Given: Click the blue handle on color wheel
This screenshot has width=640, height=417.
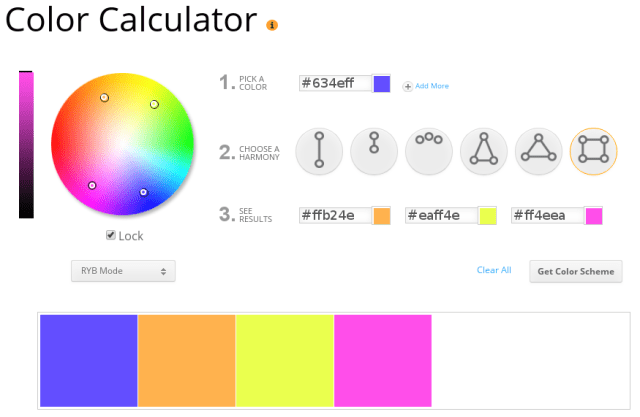Looking at the screenshot, I should pyautogui.click(x=143, y=192).
